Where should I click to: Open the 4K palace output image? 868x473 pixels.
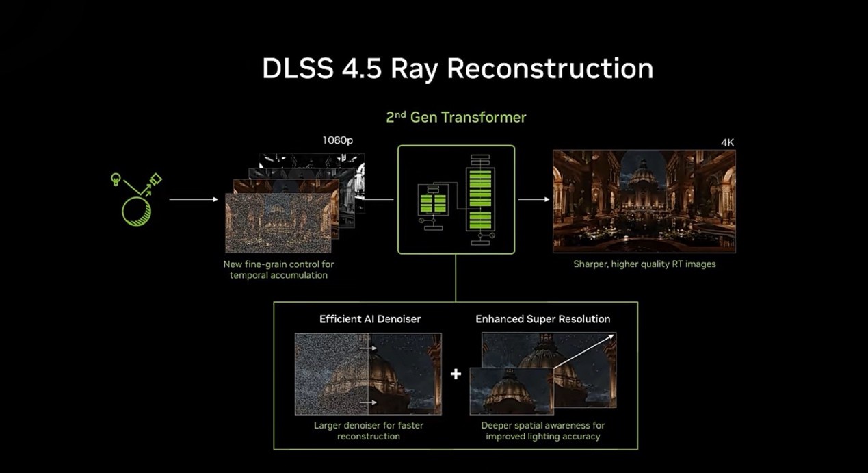[644, 201]
